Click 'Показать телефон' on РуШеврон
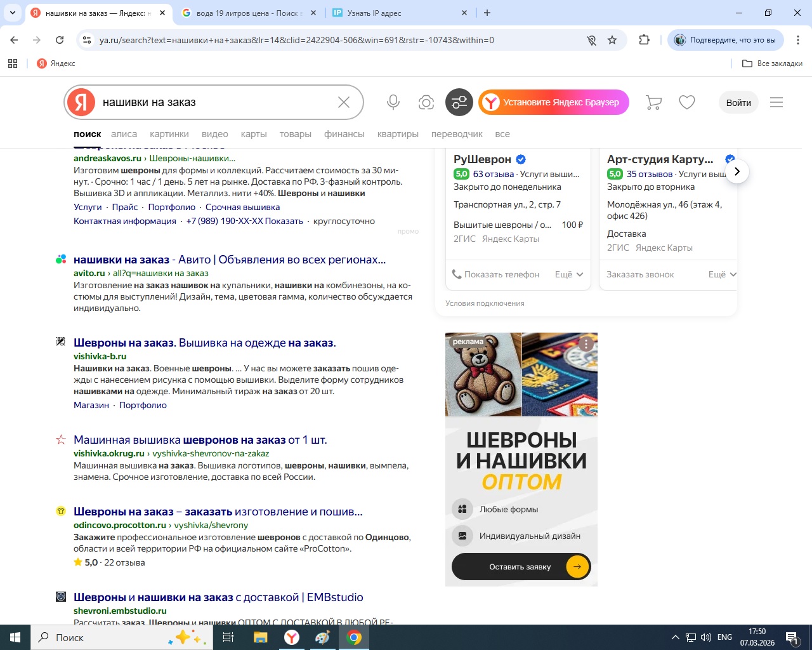Image resolution: width=812 pixels, height=650 pixels. point(495,274)
